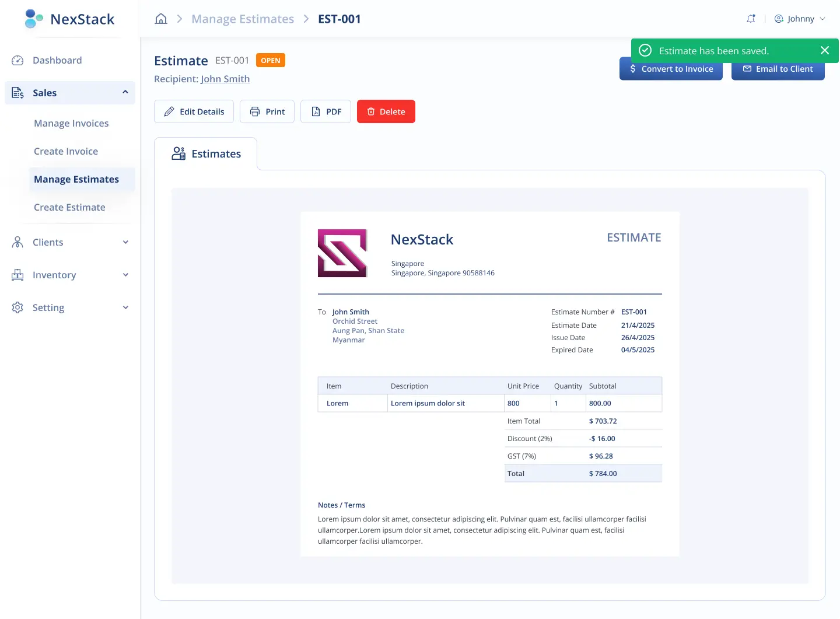
Task: Click the dollar icon on Convert to Invoice
Action: pyautogui.click(x=632, y=69)
